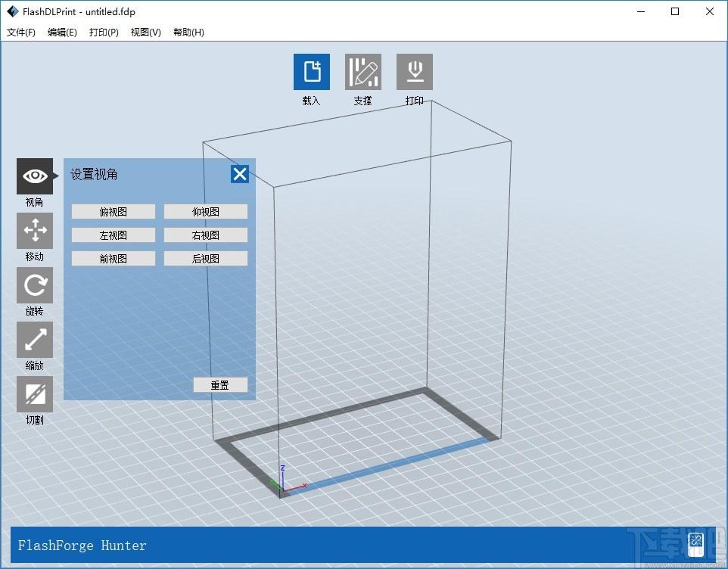The height and width of the screenshot is (569, 728).
Task: Switch to 后视图 (back view)
Action: pyautogui.click(x=206, y=259)
